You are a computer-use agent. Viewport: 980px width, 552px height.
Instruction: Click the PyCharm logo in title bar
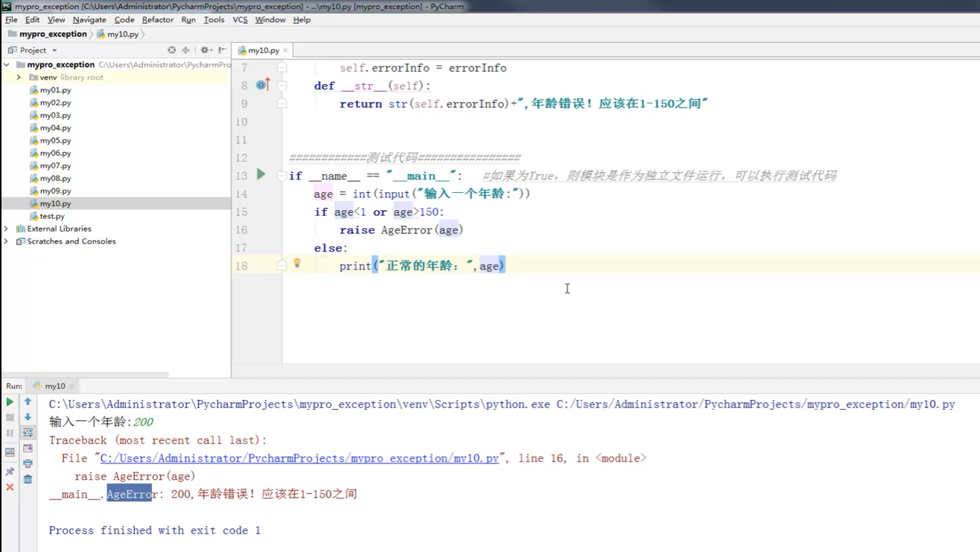(x=7, y=6)
